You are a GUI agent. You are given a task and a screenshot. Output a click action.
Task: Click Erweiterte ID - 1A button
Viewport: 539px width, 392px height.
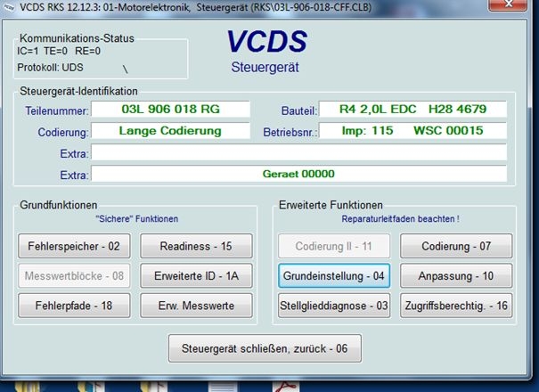(x=196, y=276)
